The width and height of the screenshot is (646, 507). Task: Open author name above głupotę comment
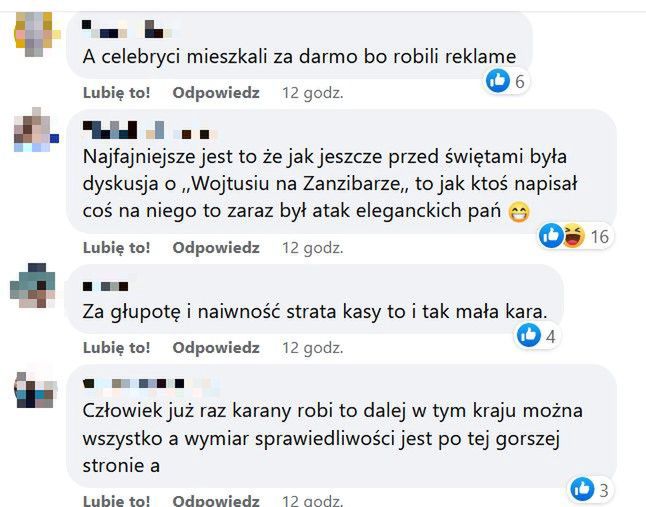click(107, 286)
